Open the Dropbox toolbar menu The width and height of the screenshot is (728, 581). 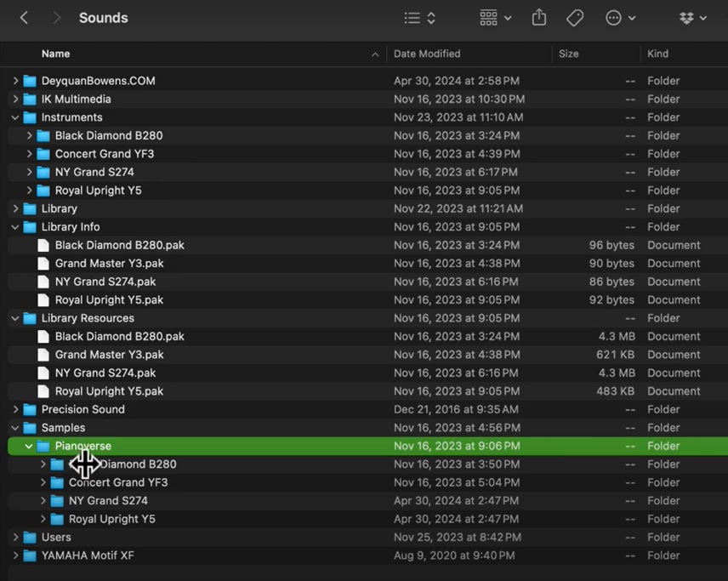click(x=692, y=18)
